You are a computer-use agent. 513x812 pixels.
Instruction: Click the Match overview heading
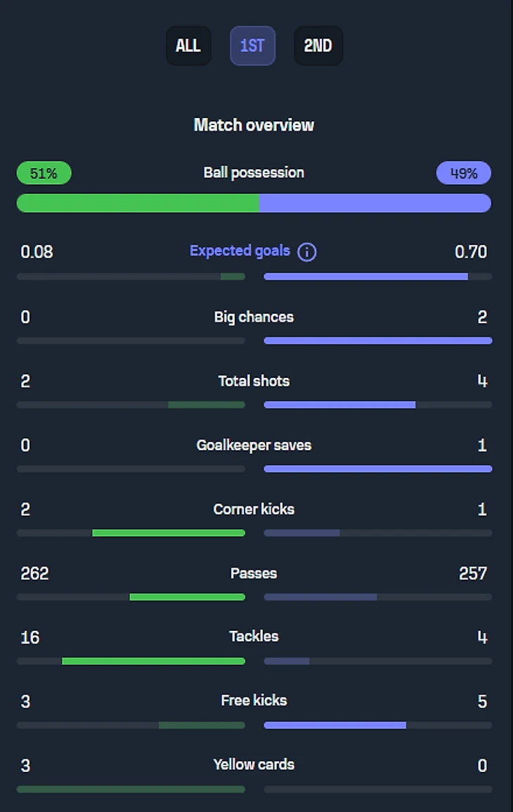coord(254,125)
